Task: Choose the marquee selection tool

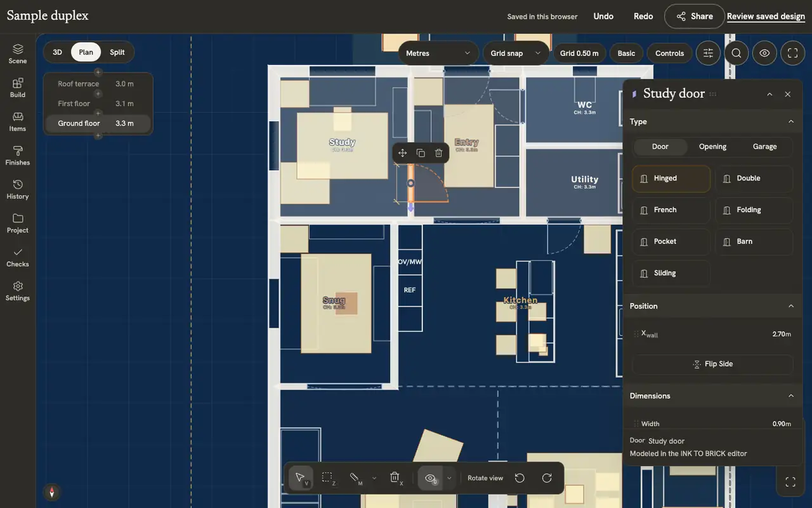Action: tap(328, 478)
